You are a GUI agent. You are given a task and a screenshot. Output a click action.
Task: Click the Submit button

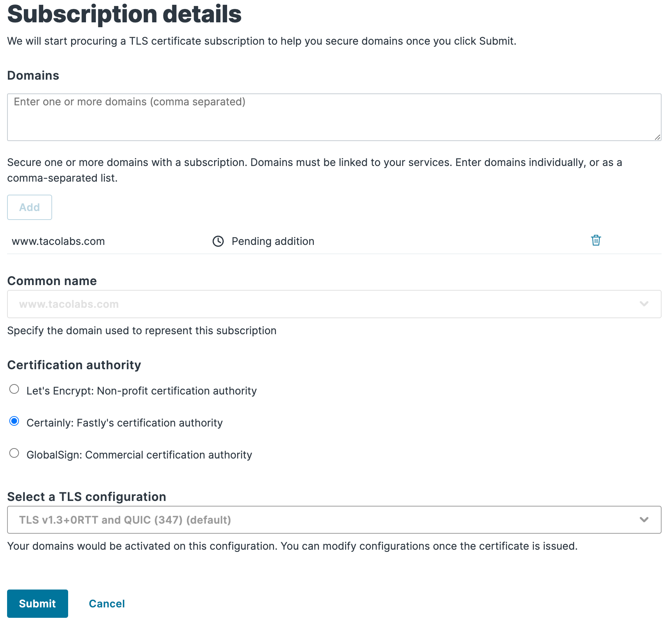coord(37,603)
